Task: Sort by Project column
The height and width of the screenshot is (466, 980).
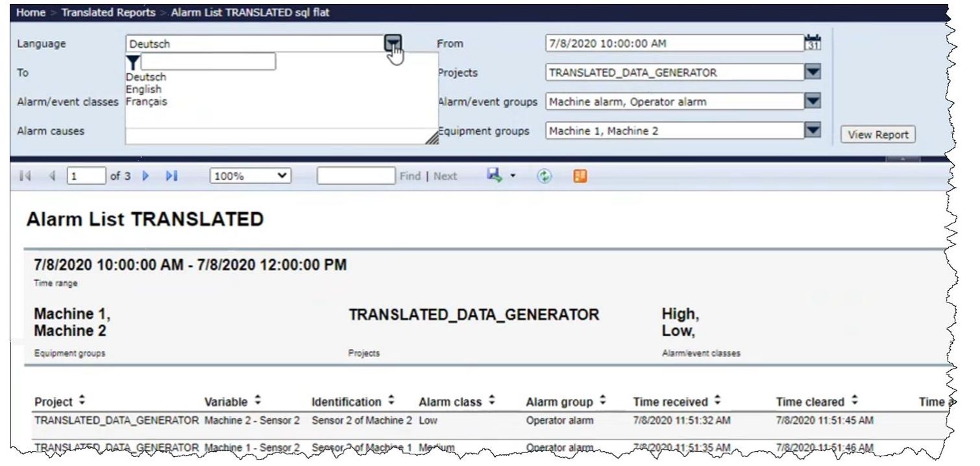Action: pos(82,401)
